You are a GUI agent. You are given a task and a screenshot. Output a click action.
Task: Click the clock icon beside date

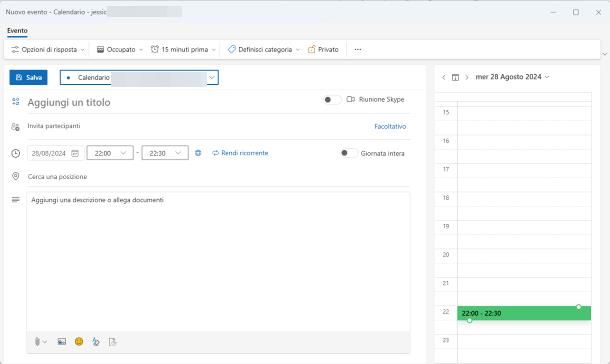click(16, 153)
